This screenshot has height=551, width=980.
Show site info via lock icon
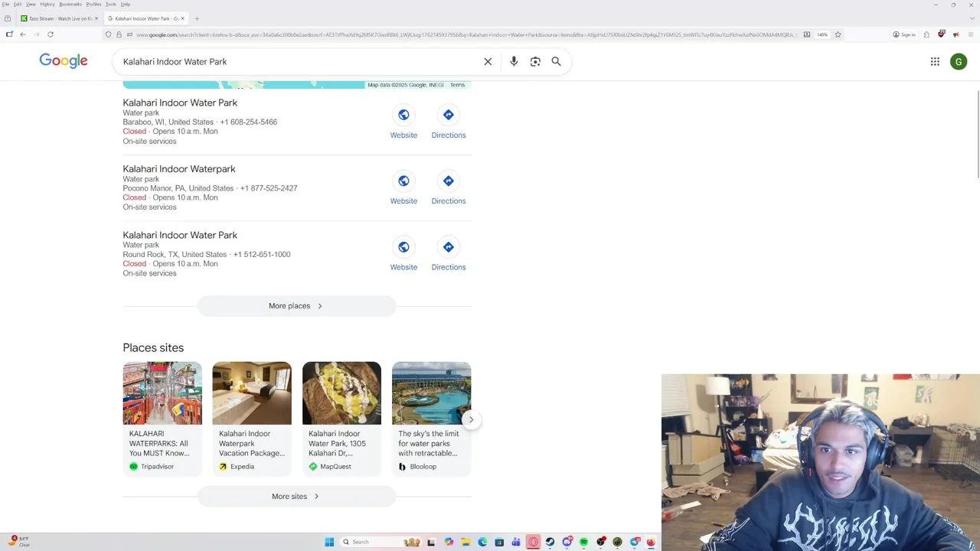(119, 34)
